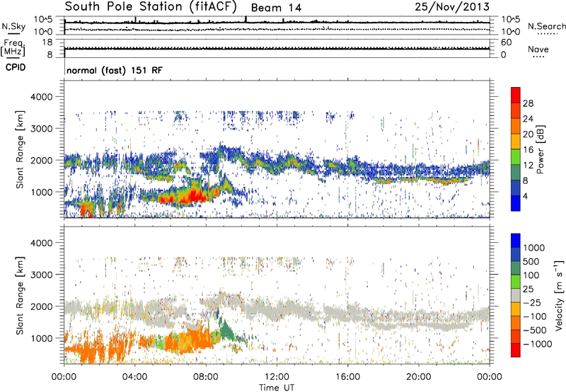The width and height of the screenshot is (566, 392).
Task: Click the red bottom of the Velocity color bar
Action: 516,350
